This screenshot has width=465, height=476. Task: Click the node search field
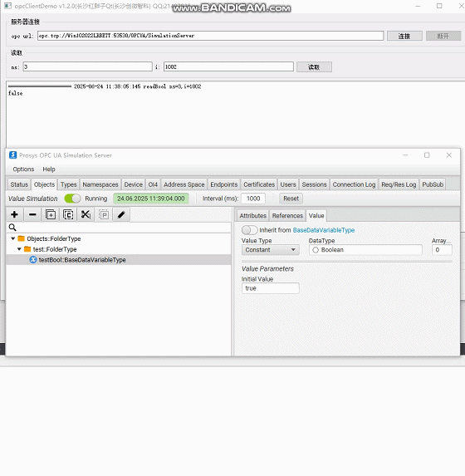click(119, 228)
